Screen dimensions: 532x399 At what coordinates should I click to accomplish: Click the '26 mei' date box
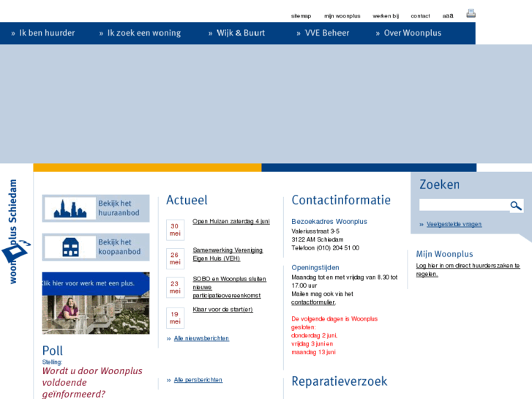(x=175, y=258)
